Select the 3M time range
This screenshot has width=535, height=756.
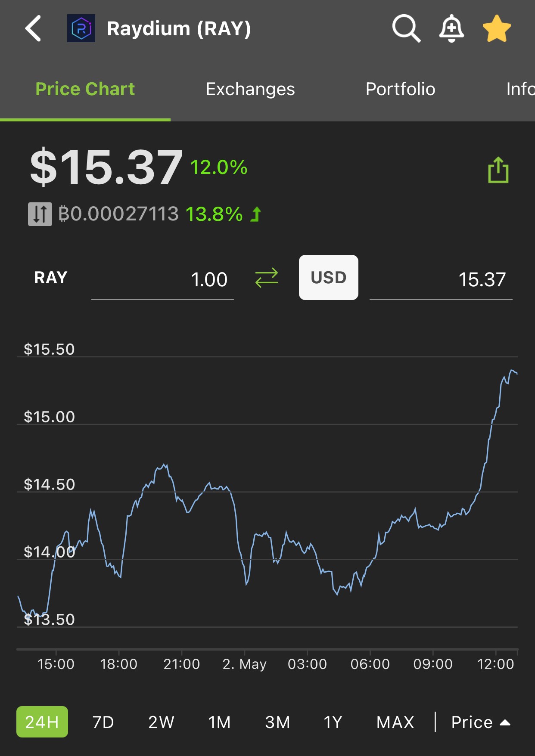[x=278, y=722]
